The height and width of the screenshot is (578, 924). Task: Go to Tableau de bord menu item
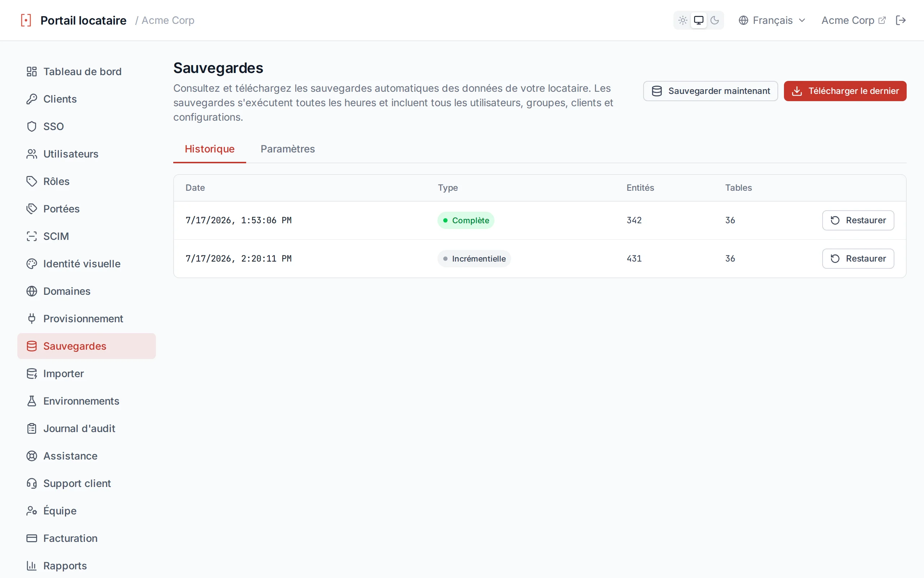pos(86,72)
